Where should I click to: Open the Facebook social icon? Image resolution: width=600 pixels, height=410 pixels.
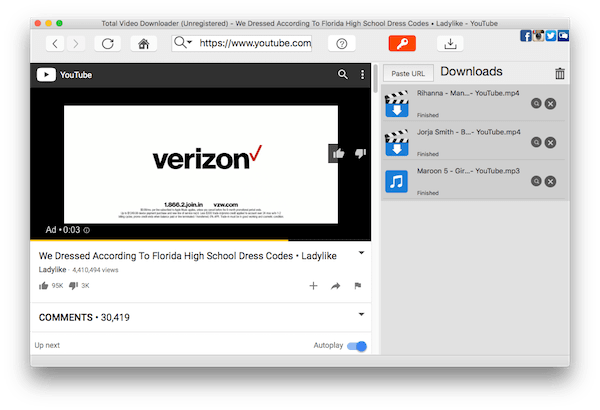click(x=527, y=36)
